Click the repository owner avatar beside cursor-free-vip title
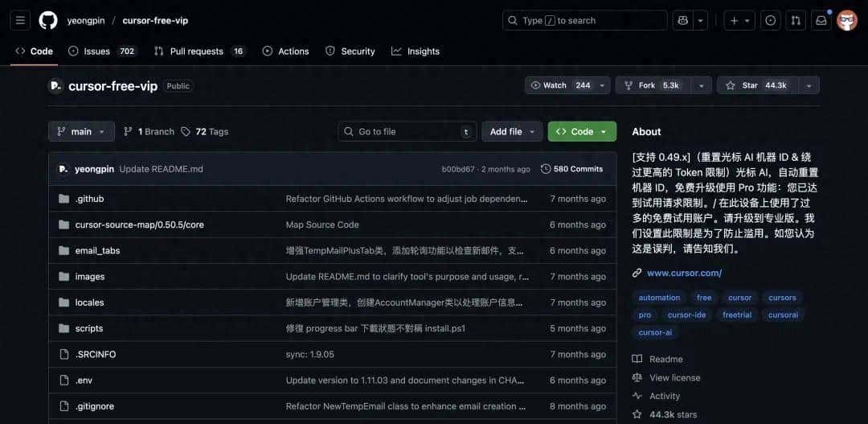 55,86
